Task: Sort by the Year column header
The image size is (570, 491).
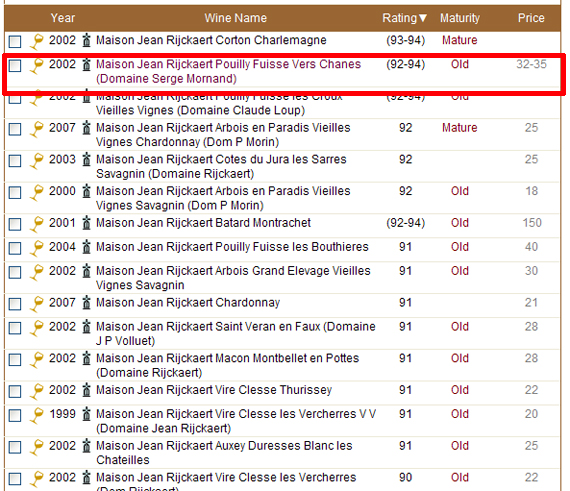Action: (x=63, y=18)
